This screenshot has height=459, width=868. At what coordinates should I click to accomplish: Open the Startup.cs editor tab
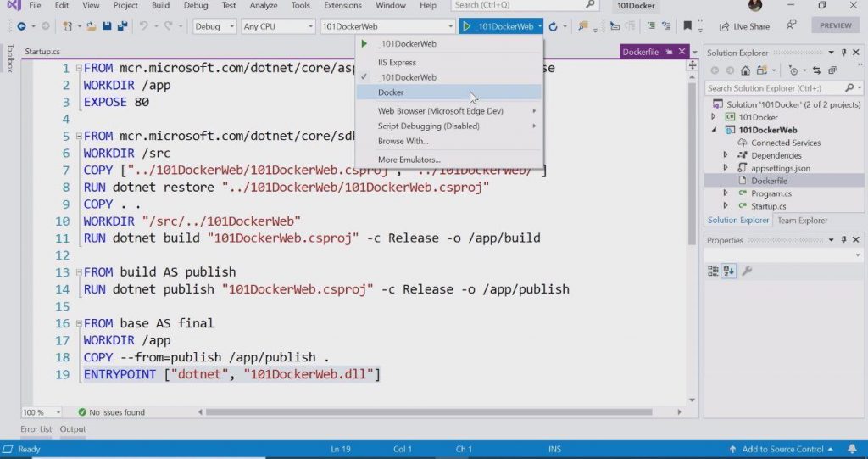tap(42, 52)
